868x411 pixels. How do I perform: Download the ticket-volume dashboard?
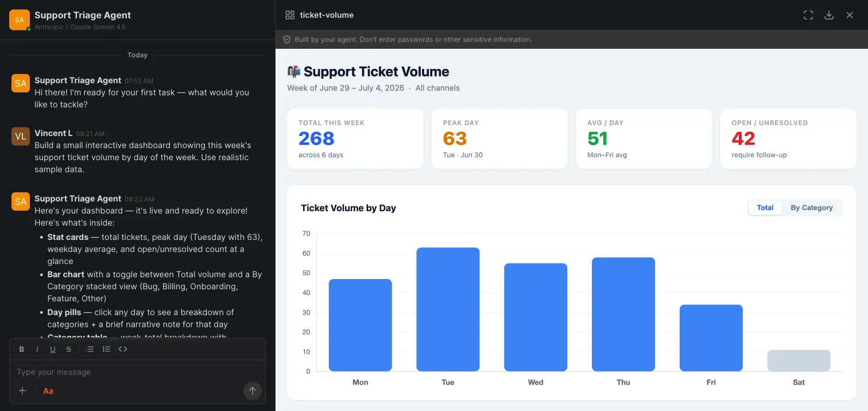click(x=829, y=15)
